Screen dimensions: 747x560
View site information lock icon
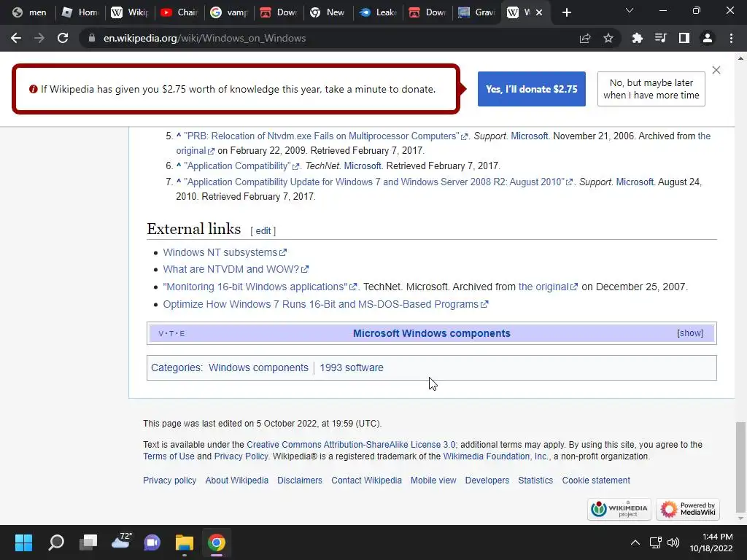92,38
